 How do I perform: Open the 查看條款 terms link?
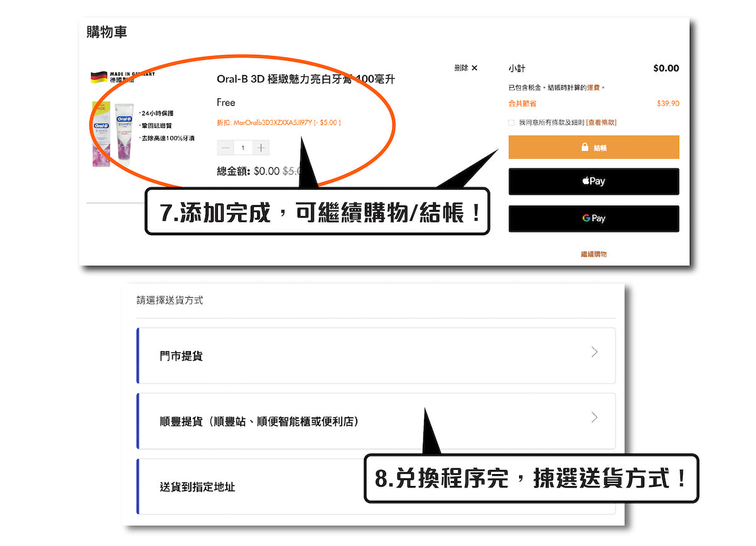click(601, 122)
